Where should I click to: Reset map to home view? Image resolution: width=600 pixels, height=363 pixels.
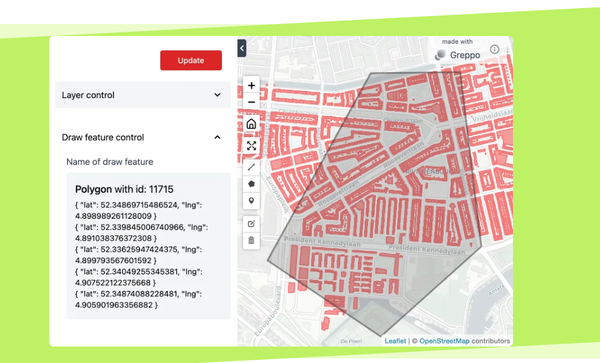(251, 124)
